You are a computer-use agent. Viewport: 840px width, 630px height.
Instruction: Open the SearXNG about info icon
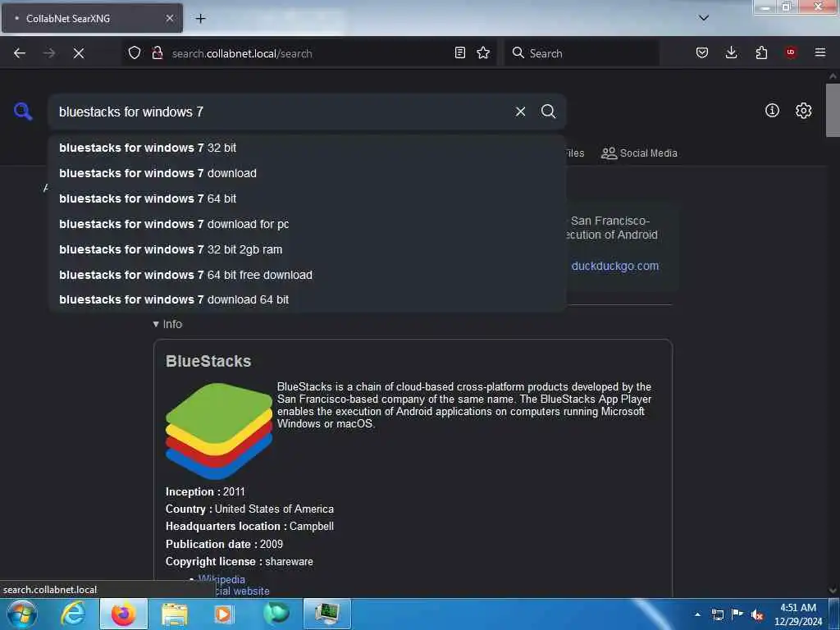[772, 111]
